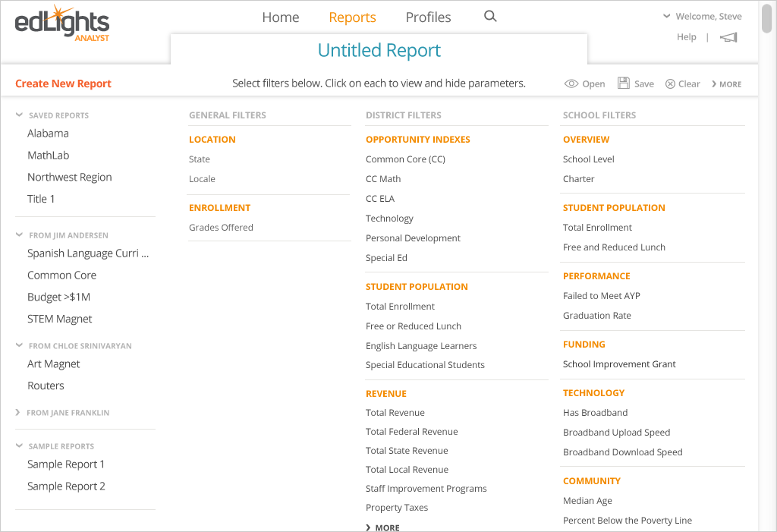Select the Median Age filter
Image resolution: width=777 pixels, height=532 pixels.
[x=587, y=501]
